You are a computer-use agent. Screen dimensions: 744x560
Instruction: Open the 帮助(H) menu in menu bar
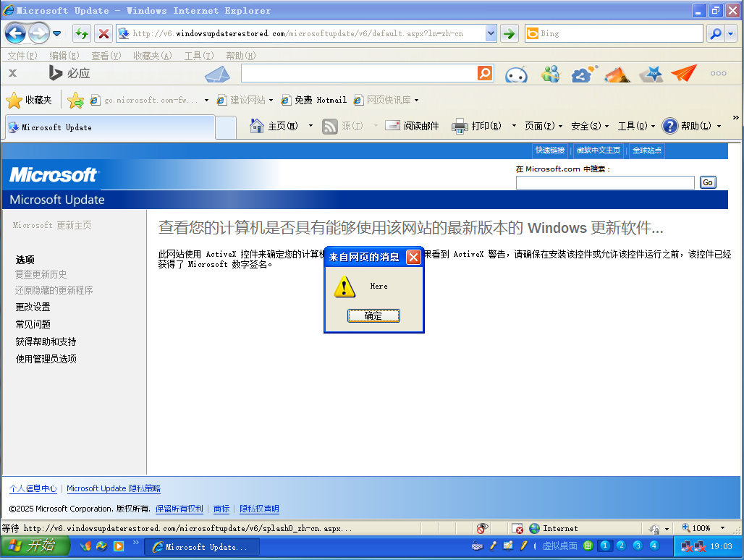click(240, 56)
